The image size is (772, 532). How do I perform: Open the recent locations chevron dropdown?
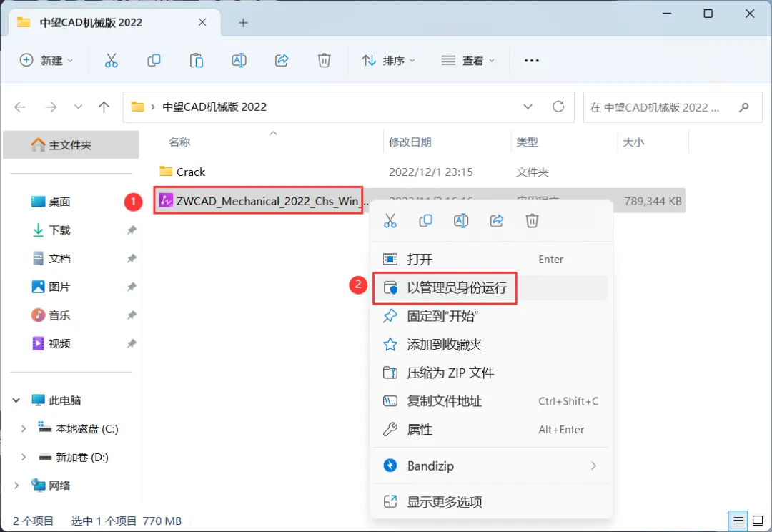[79, 107]
